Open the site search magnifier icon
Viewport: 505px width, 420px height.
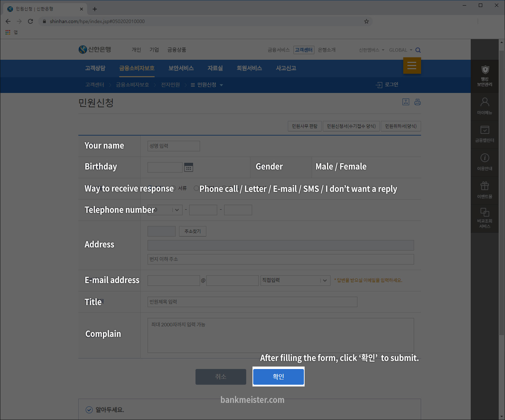[x=418, y=50]
